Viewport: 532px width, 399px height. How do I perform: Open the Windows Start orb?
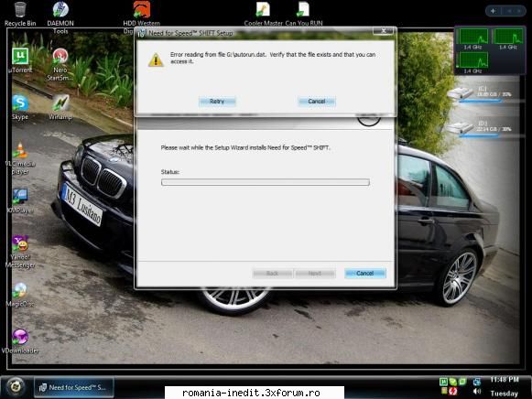pos(16,386)
